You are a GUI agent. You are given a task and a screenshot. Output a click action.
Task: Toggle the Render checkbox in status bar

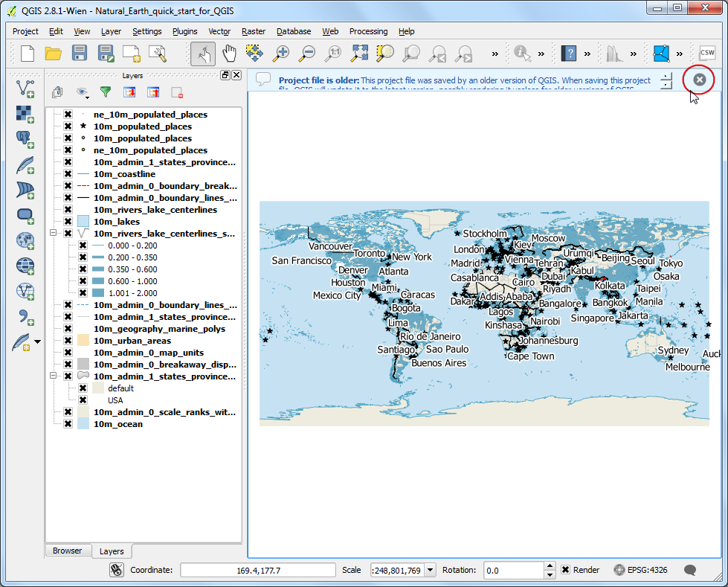[565, 569]
